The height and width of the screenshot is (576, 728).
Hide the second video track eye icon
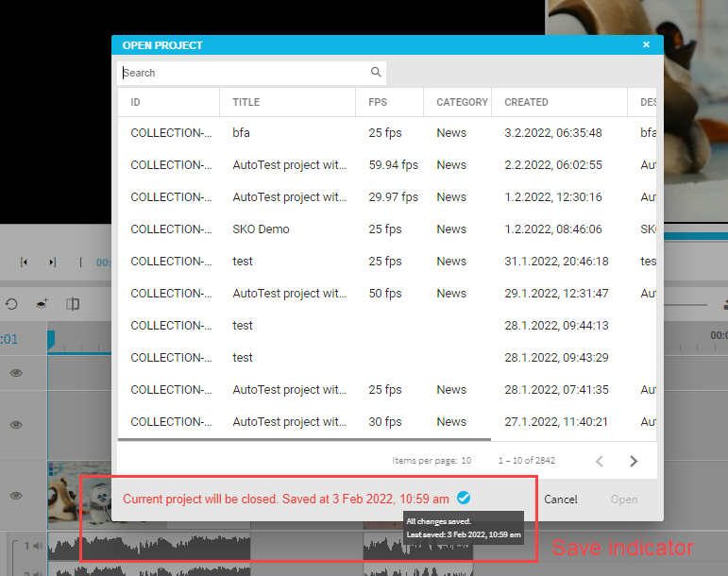16,425
